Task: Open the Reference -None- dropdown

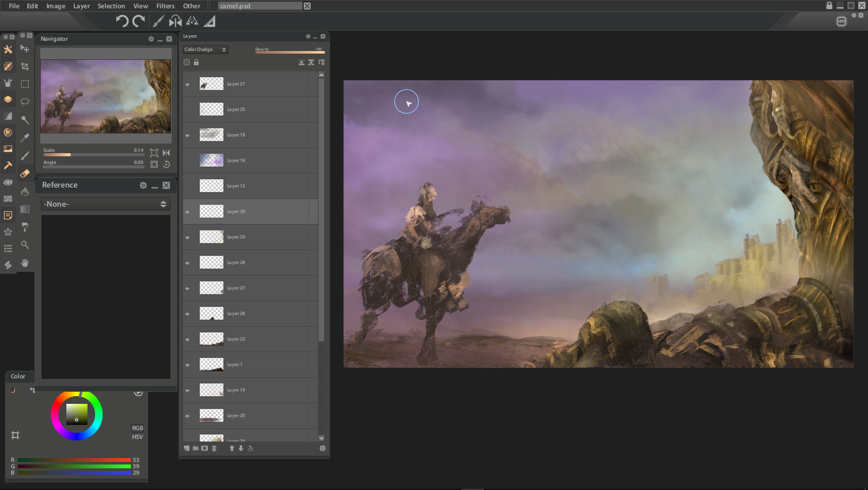Action: pyautogui.click(x=105, y=204)
